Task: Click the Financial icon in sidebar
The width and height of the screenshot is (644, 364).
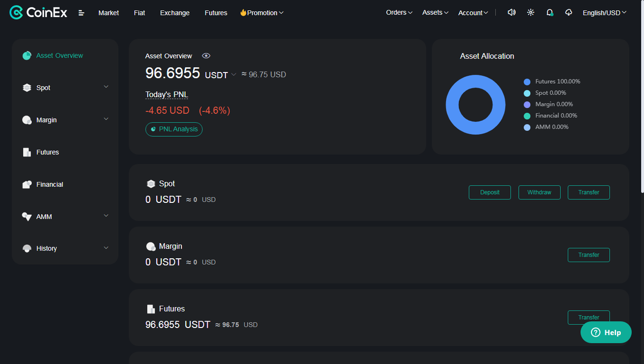Action: point(27,184)
